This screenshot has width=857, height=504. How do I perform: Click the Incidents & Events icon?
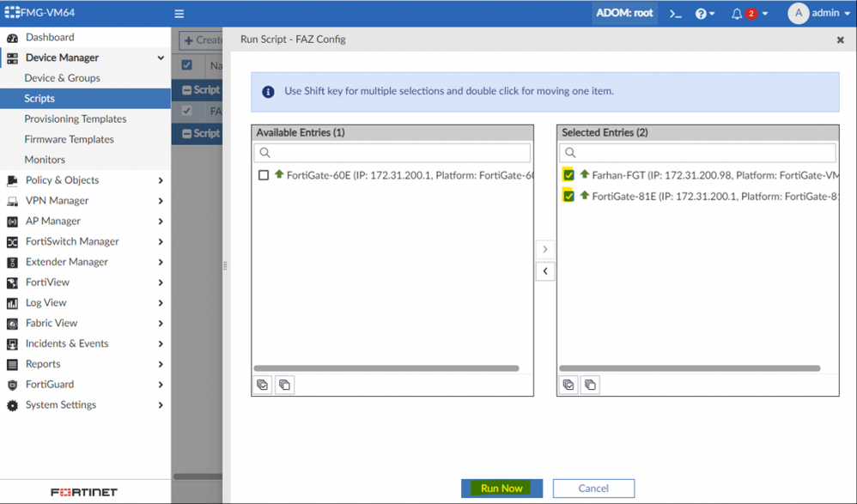12,343
